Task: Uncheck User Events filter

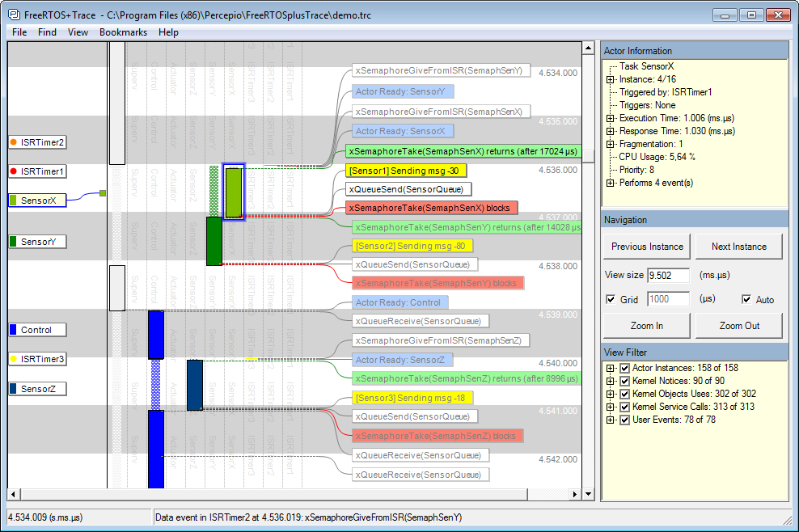Action: point(625,420)
